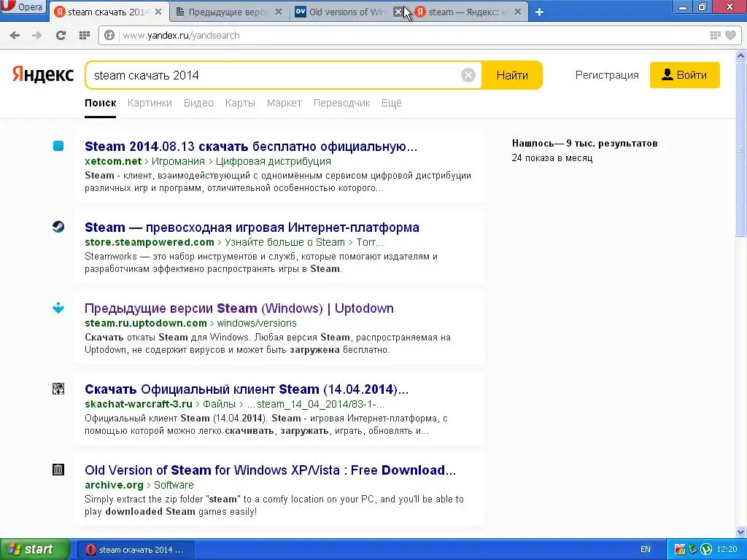Image resolution: width=747 pixels, height=560 pixels.
Task: Open the Speed Dial grid icon
Action: (x=85, y=35)
